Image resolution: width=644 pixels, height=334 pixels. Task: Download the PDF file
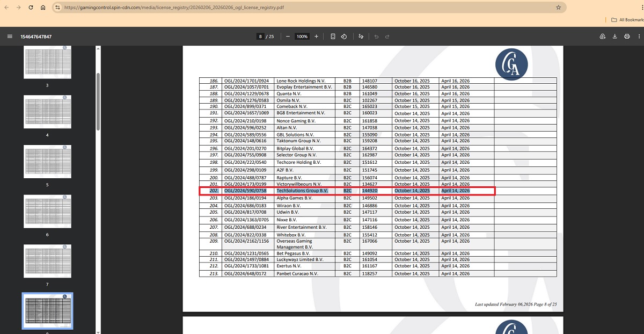click(614, 37)
